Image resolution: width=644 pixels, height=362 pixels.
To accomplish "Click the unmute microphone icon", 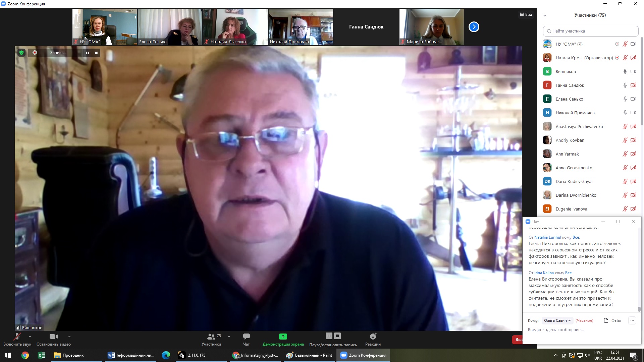I will click(17, 337).
